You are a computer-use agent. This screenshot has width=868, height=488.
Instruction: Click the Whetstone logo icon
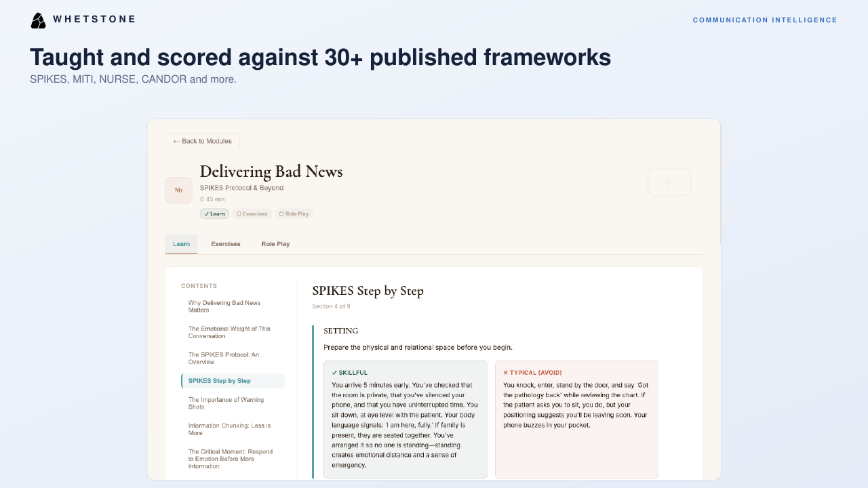pyautogui.click(x=38, y=20)
